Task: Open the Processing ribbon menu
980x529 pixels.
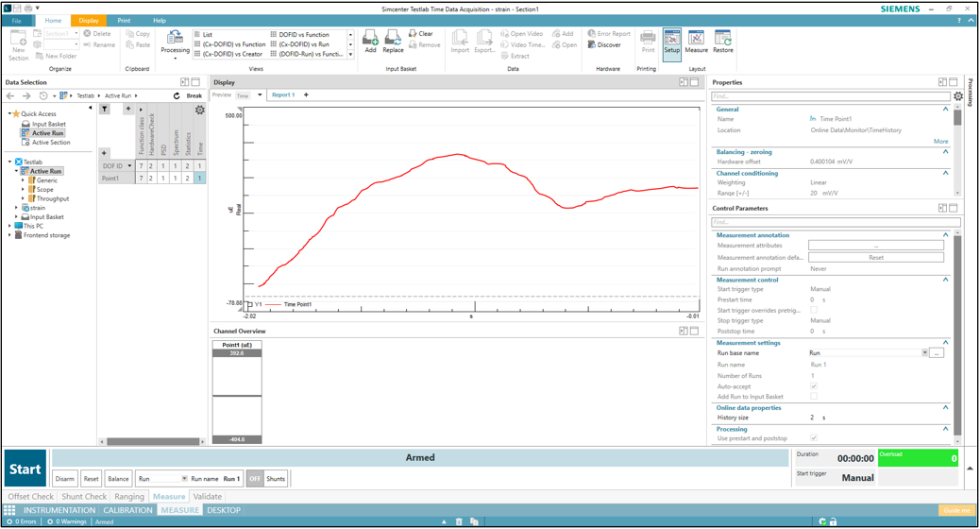Action: pos(175,43)
